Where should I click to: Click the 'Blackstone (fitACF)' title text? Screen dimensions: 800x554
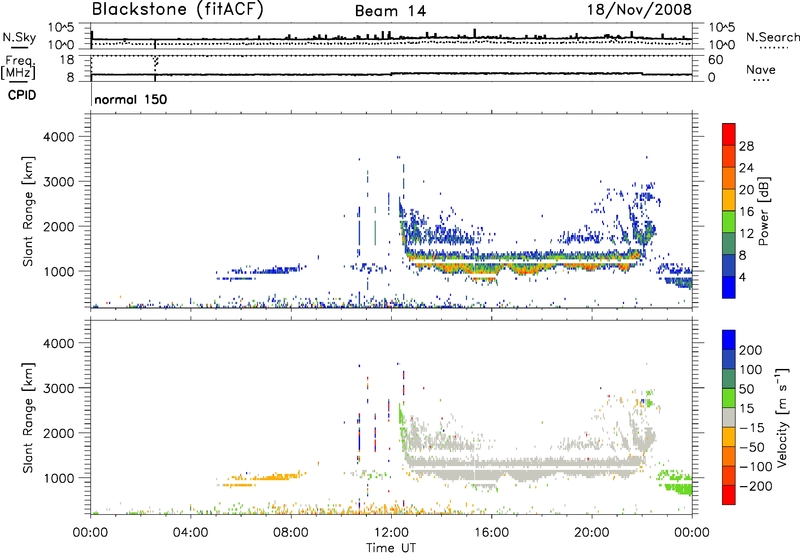tap(178, 10)
